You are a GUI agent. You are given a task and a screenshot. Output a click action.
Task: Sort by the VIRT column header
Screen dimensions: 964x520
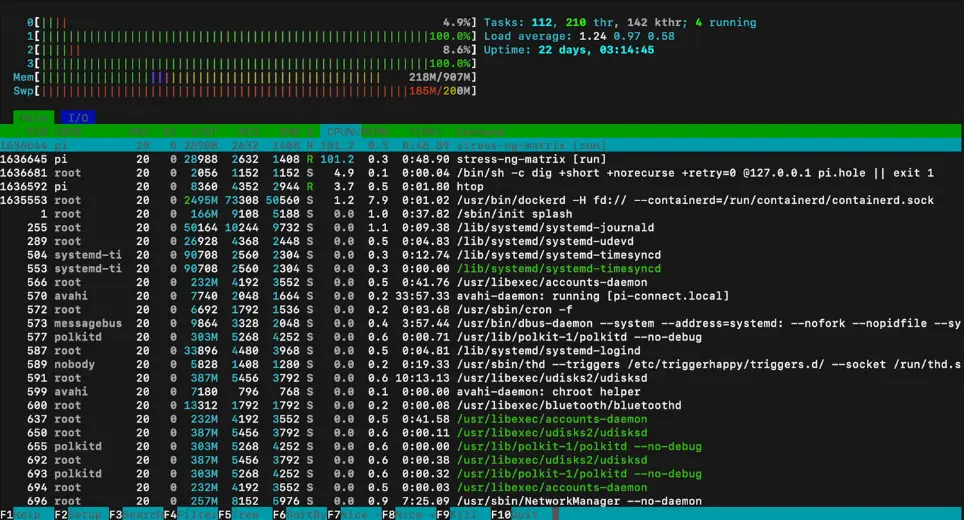click(x=204, y=132)
